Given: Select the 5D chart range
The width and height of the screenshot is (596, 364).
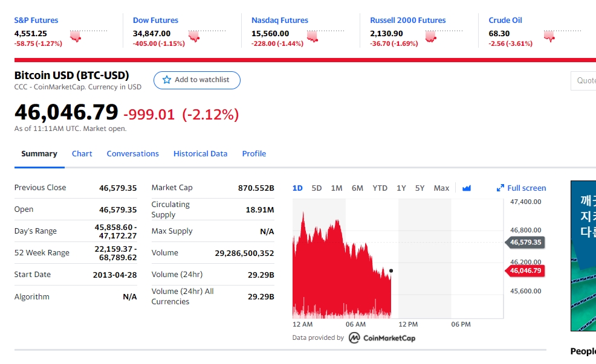Looking at the screenshot, I should click(x=317, y=188).
